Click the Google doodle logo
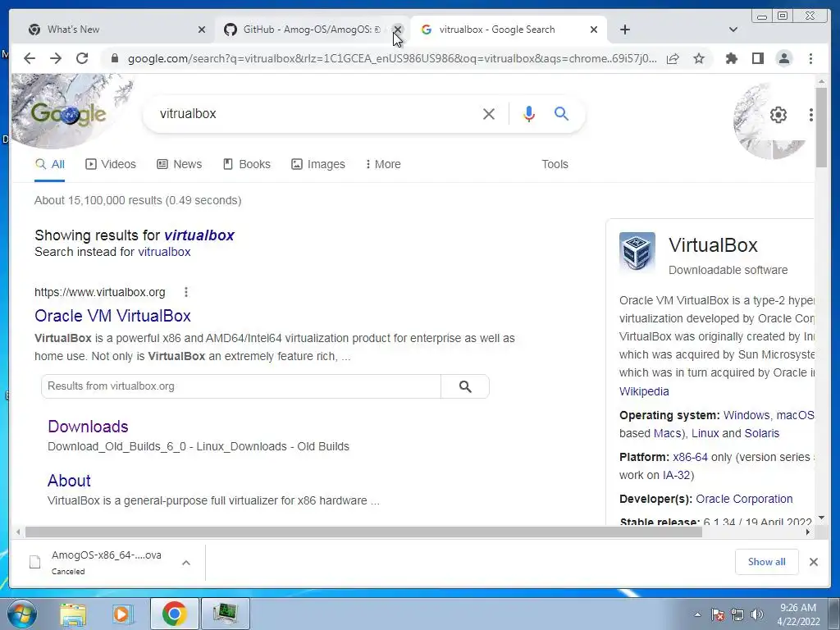 [69, 114]
